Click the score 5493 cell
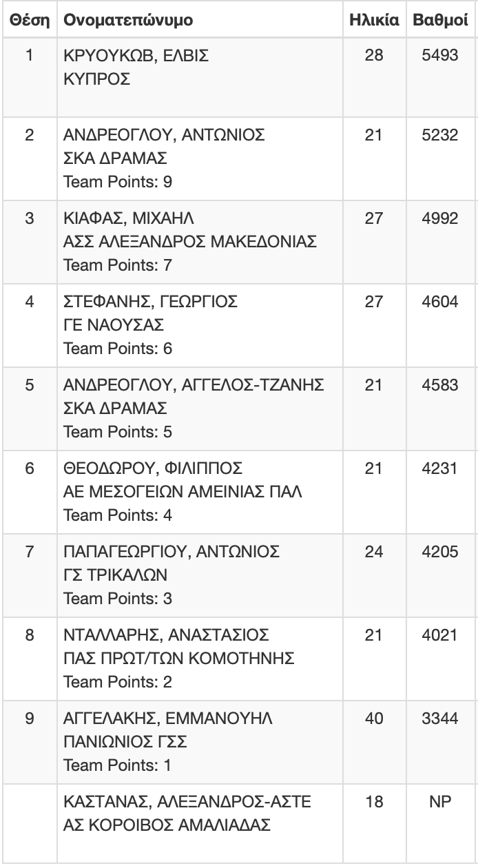The image size is (478, 868). (x=440, y=56)
